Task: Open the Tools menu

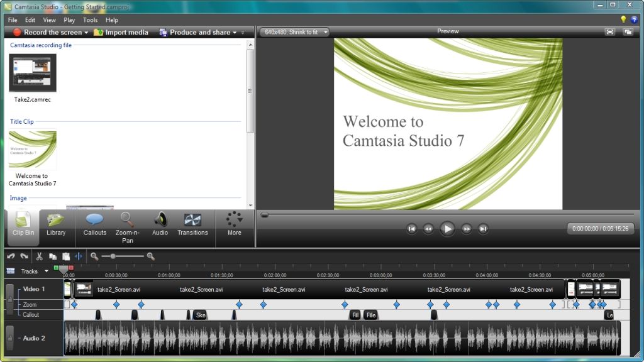Action: (90, 19)
